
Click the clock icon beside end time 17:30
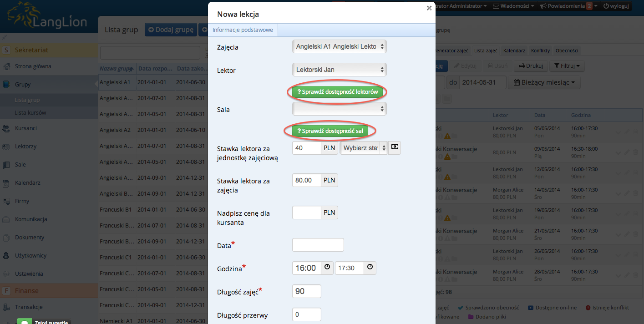(370, 268)
